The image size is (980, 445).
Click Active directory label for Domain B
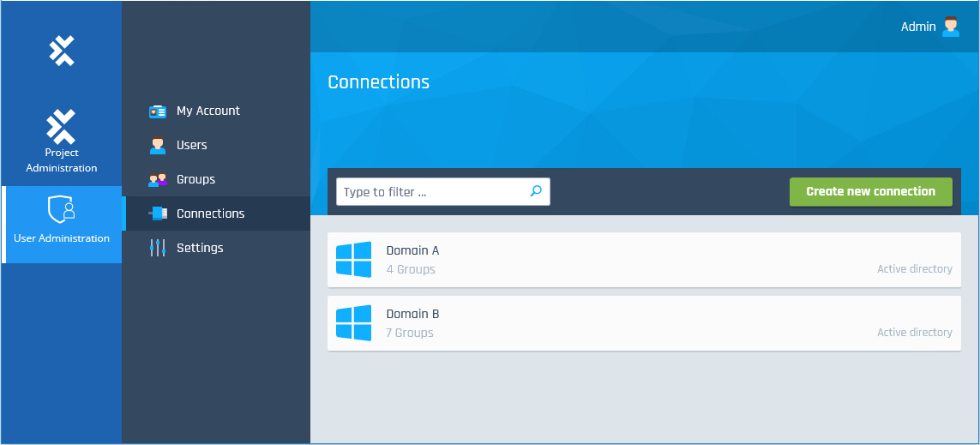(x=914, y=333)
